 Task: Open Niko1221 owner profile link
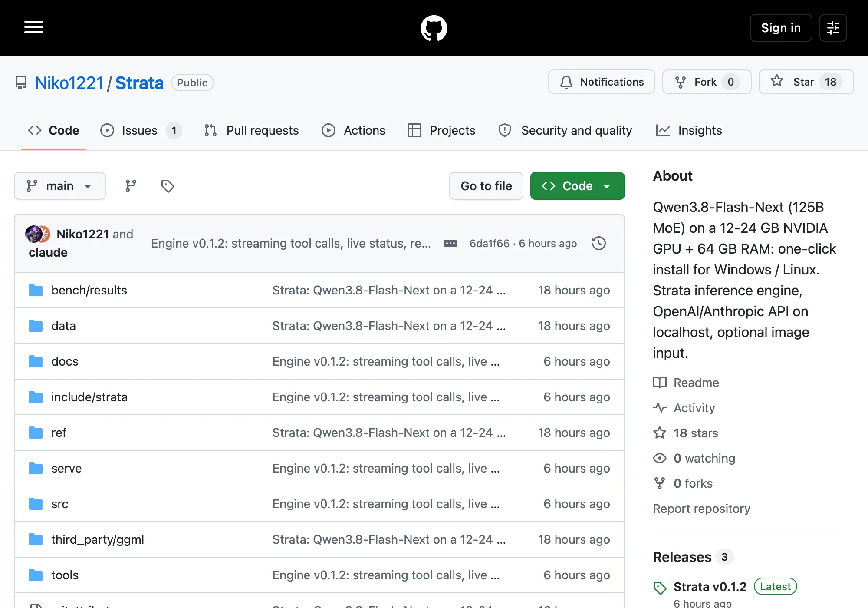click(69, 83)
